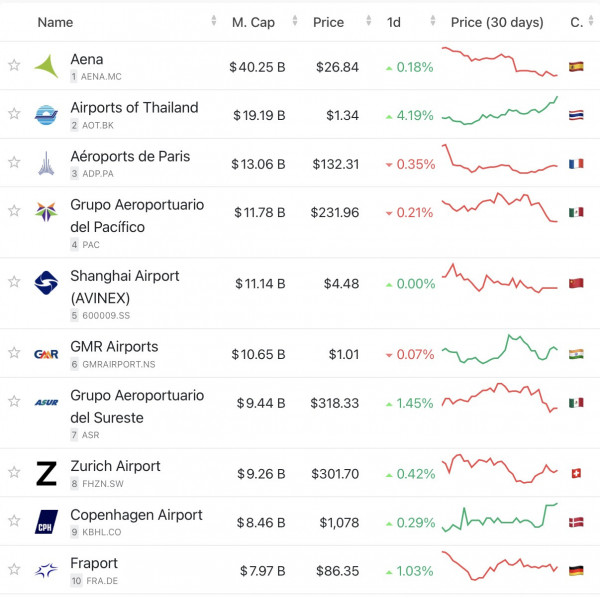Image resolution: width=600 pixels, height=598 pixels.
Task: Sort the table by Price column
Action: click(x=328, y=22)
